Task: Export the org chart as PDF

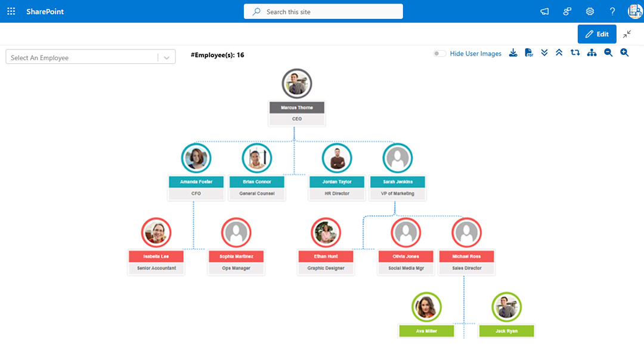Action: coord(528,52)
